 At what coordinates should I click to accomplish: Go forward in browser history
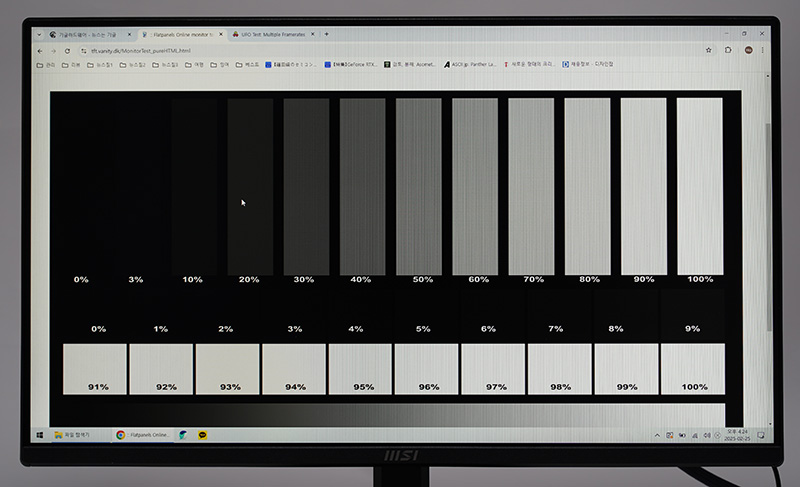coord(53,51)
